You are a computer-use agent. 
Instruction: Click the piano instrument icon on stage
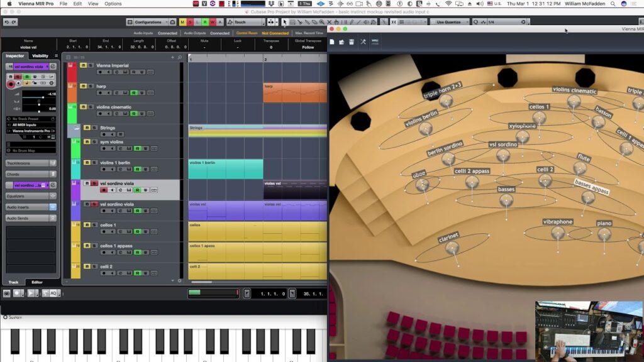tap(604, 234)
